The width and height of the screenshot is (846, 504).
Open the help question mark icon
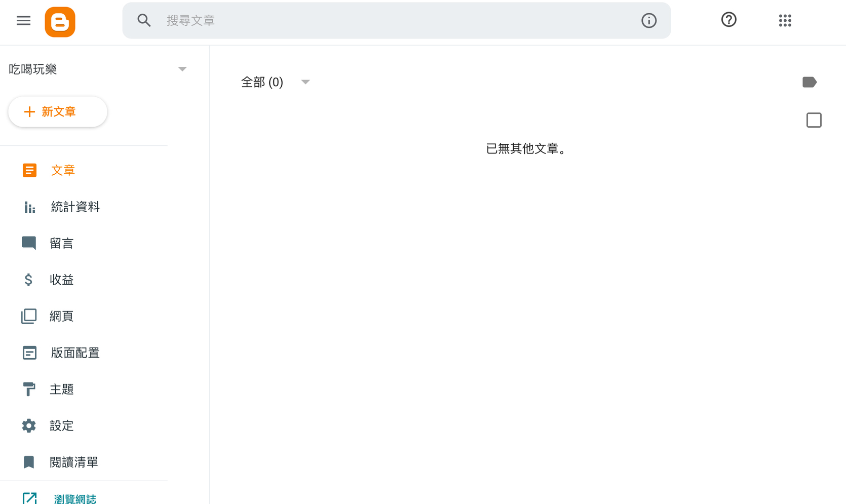point(728,20)
